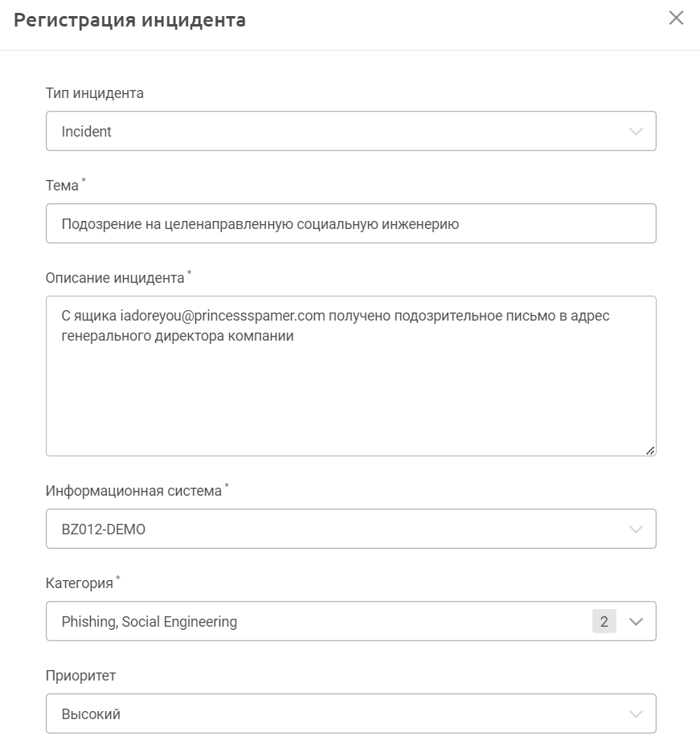Viewport: 700px width, 744px height.
Task: Focus the Описание инцидента text area
Action: click(350, 386)
